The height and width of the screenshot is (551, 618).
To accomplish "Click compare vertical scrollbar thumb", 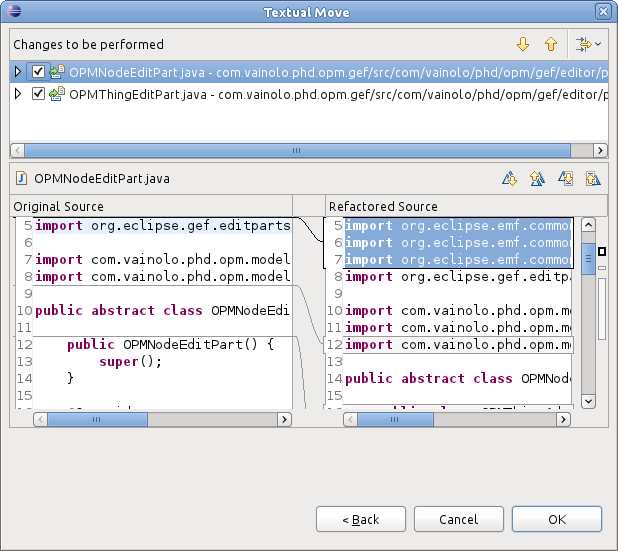I will [x=588, y=259].
